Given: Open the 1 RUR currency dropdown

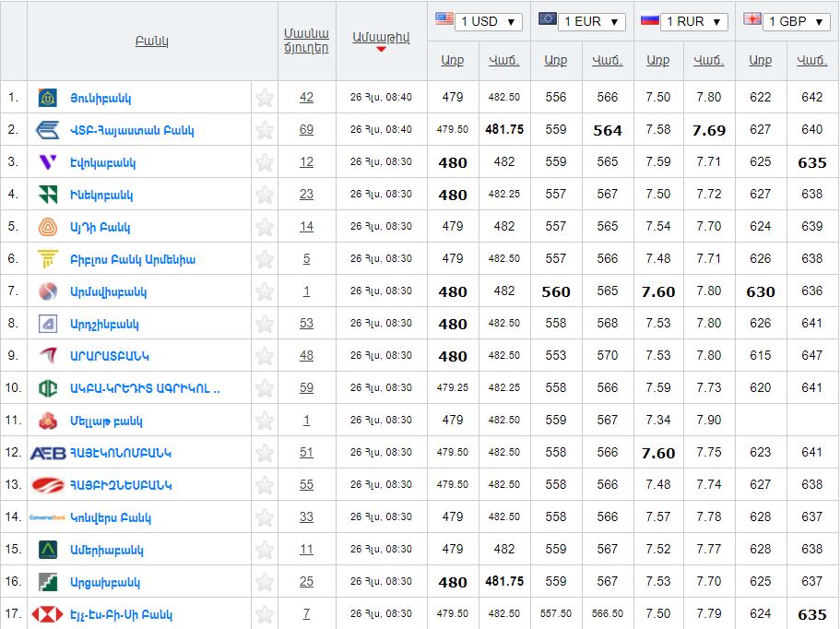Looking at the screenshot, I should coord(693,21).
